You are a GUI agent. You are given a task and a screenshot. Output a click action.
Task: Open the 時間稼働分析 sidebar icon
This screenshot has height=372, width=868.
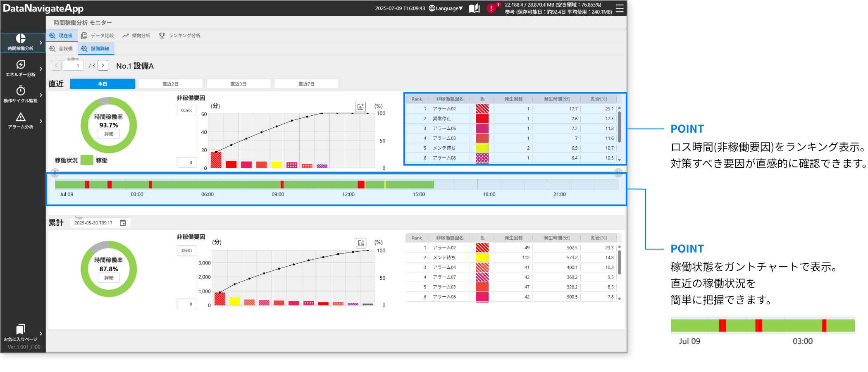pyautogui.click(x=21, y=39)
